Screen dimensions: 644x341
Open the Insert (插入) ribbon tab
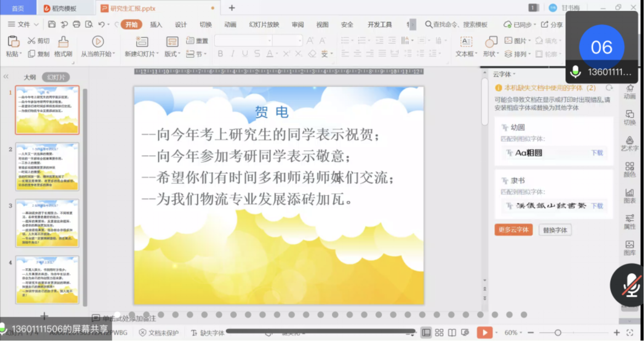click(156, 25)
